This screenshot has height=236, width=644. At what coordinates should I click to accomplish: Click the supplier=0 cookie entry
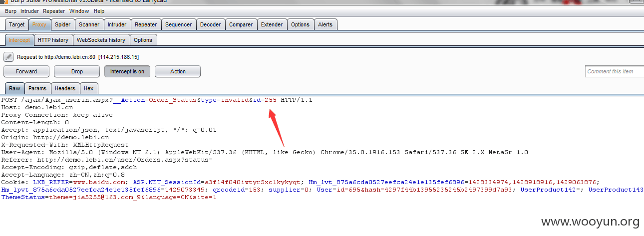coord(289,190)
